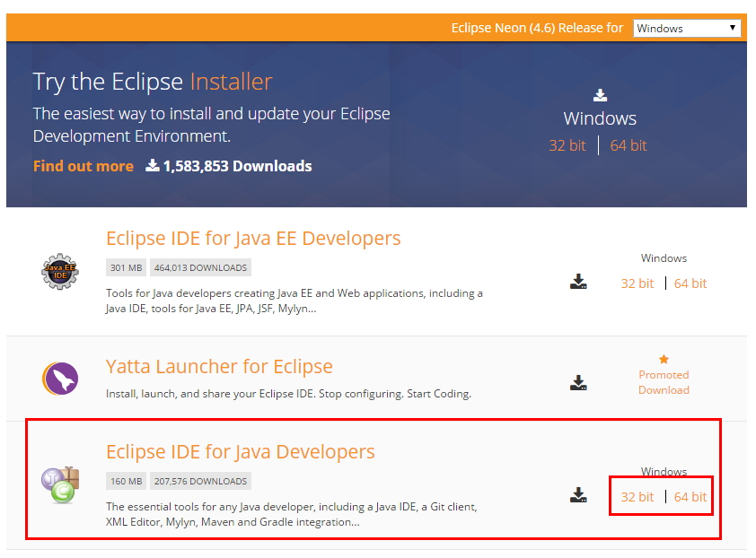756x558 pixels.
Task: Click the Java Developers download icon
Action: pos(578,495)
